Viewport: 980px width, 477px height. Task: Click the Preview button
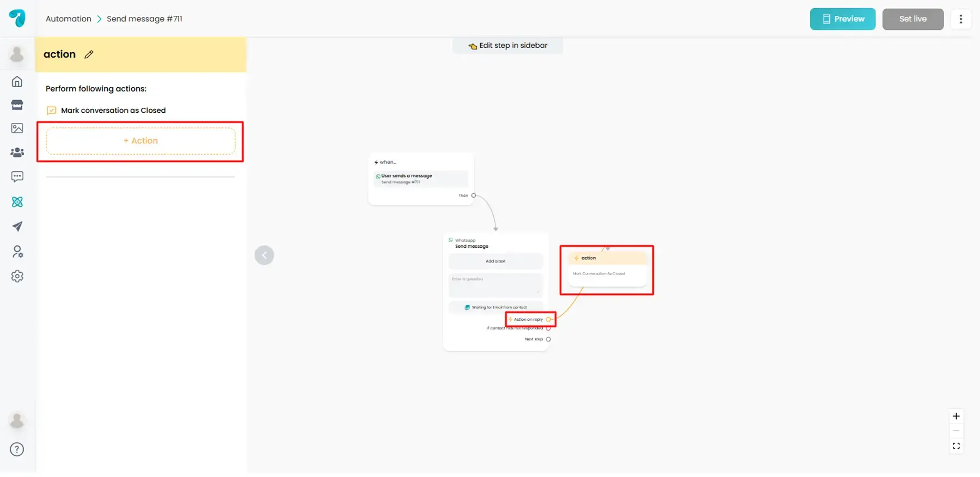point(842,19)
